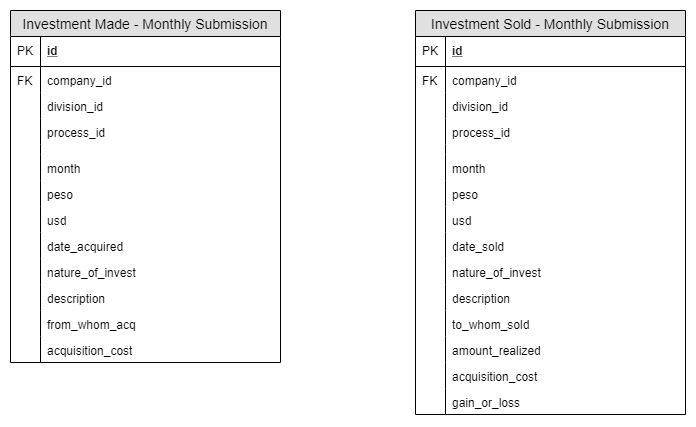Image resolution: width=696 pixels, height=427 pixels.
Task: Select description in the Investment Sold table
Action: (481, 299)
